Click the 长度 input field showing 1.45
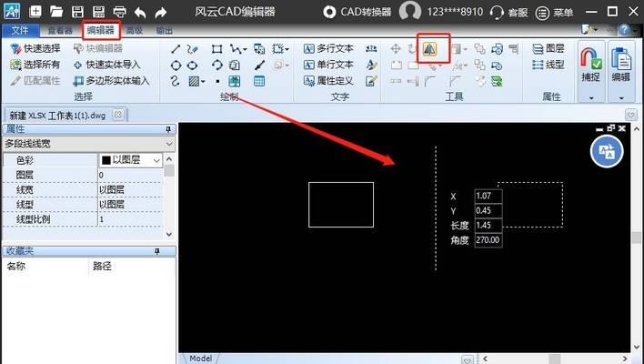644x364 pixels. [488, 225]
